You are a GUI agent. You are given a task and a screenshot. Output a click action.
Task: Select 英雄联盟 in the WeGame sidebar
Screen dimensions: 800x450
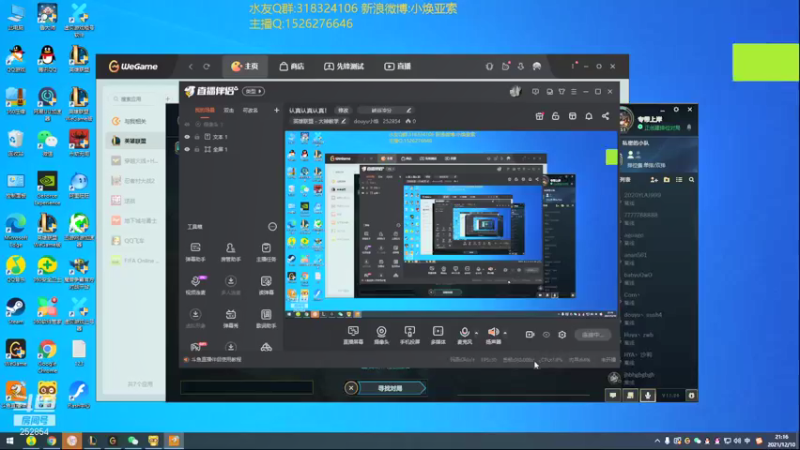click(x=135, y=141)
